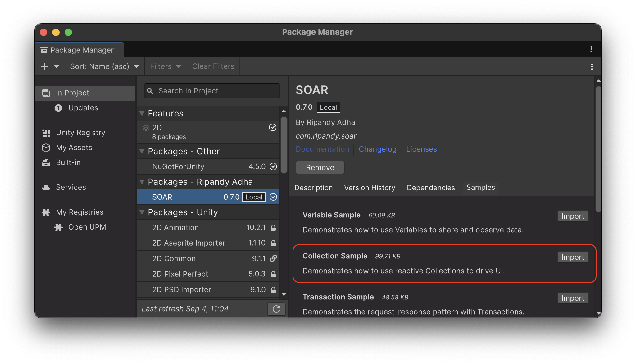This screenshot has width=636, height=364.
Task: Toggle the checkmark on the 2D feature
Action: click(273, 127)
